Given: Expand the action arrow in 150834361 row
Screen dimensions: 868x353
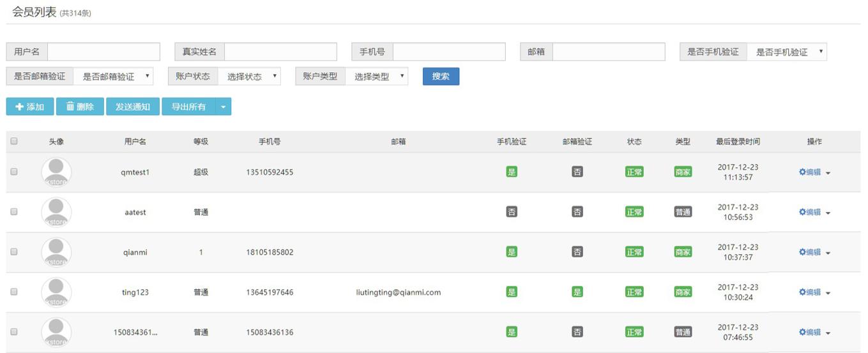Looking at the screenshot, I should pyautogui.click(x=828, y=334).
